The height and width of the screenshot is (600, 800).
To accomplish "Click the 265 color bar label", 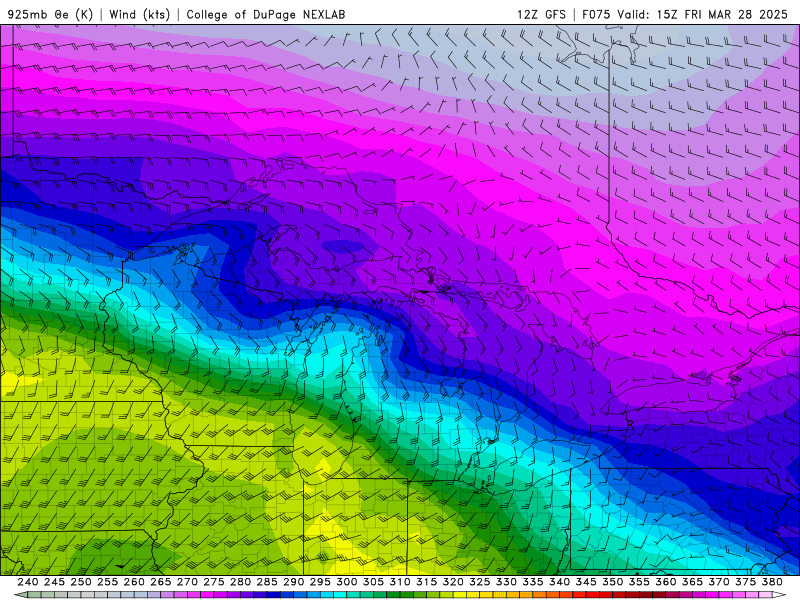I will tap(161, 582).
